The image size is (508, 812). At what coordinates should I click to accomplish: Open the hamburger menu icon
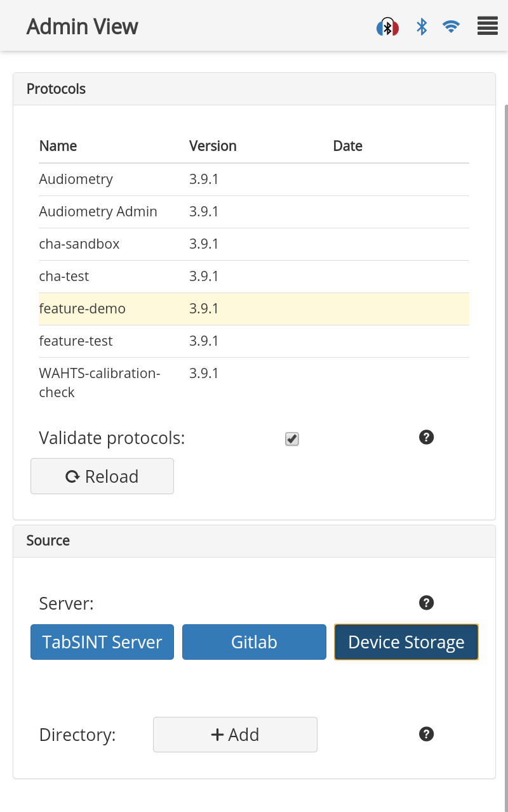pos(488,26)
